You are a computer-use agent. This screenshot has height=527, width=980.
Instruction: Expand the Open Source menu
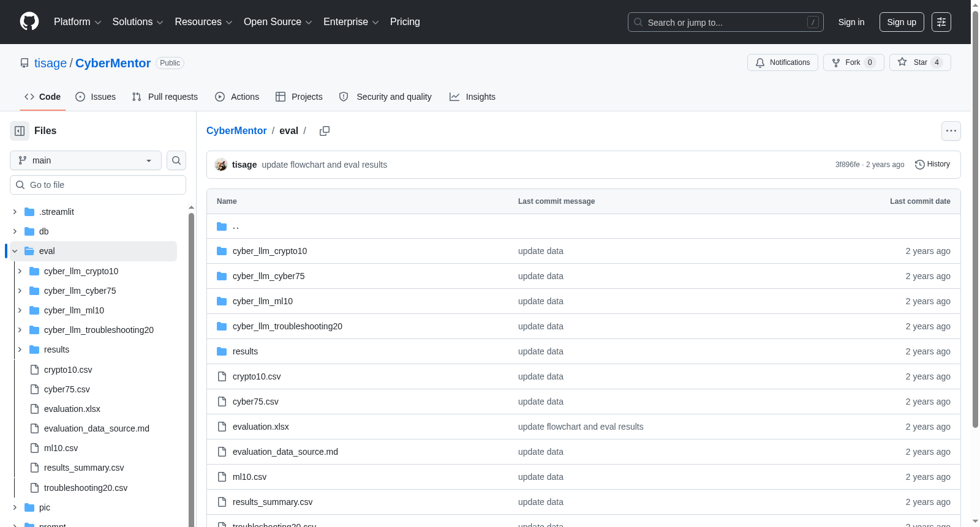click(x=278, y=22)
